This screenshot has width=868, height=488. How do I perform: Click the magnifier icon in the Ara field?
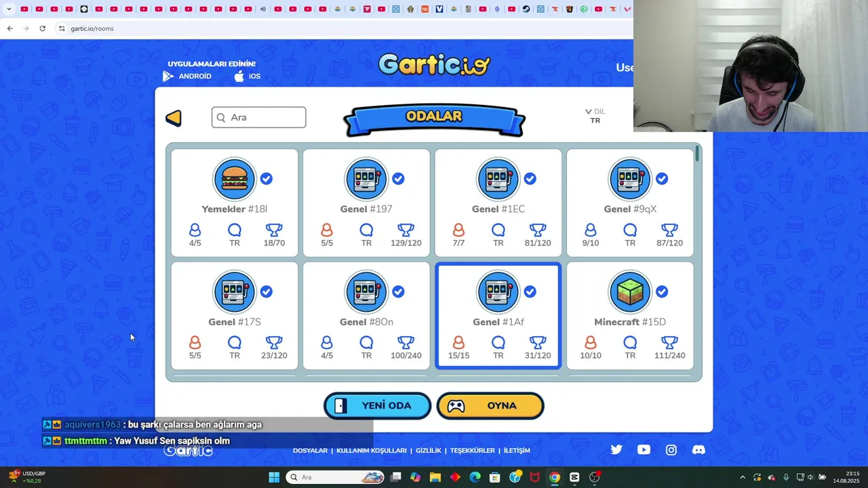click(x=220, y=117)
